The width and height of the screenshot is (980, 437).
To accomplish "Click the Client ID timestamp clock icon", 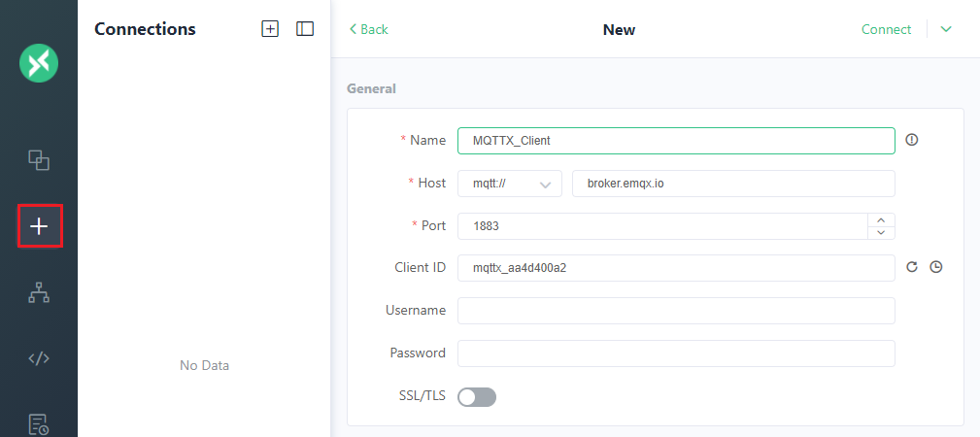I will click(x=935, y=267).
